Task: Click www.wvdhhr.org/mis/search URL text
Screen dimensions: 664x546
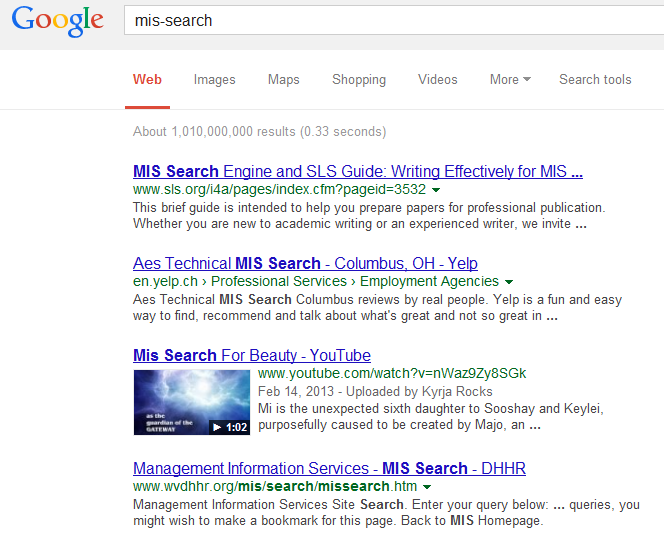Action: click(x=275, y=486)
